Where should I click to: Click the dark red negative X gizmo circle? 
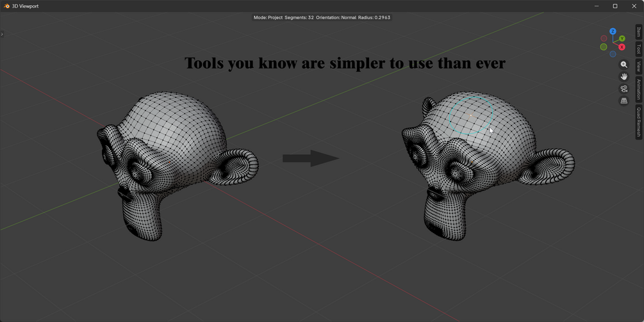604,38
